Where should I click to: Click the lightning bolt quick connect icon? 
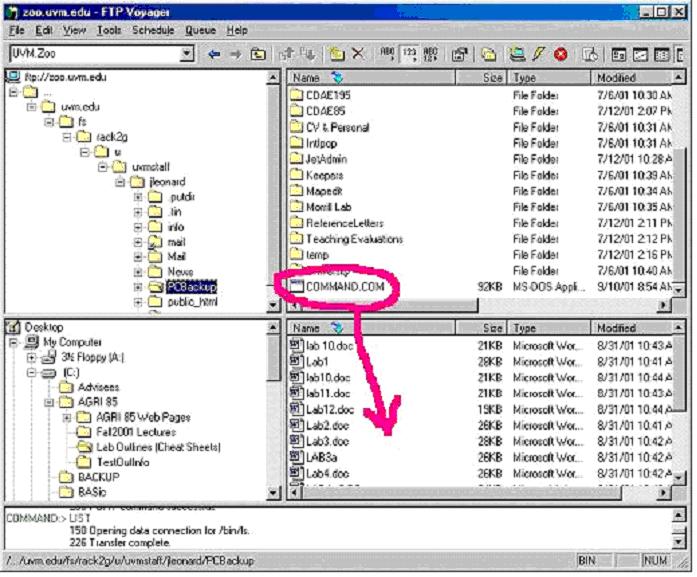[539, 54]
